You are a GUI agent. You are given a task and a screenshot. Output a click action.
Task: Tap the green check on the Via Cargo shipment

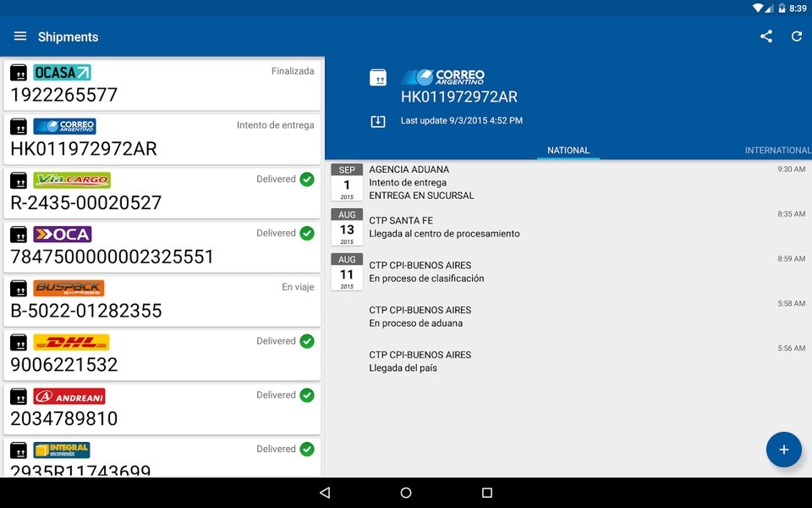click(307, 179)
